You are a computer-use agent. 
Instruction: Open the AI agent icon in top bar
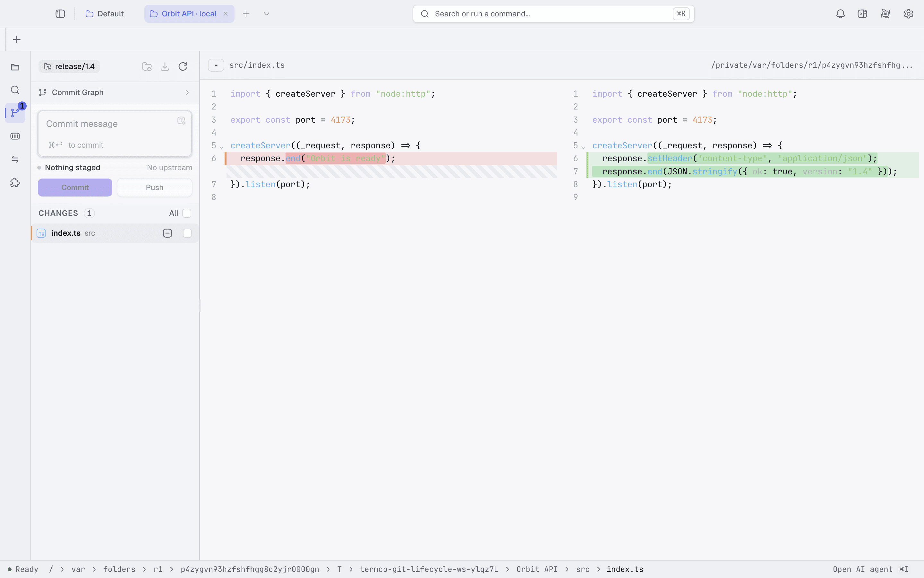tap(886, 14)
